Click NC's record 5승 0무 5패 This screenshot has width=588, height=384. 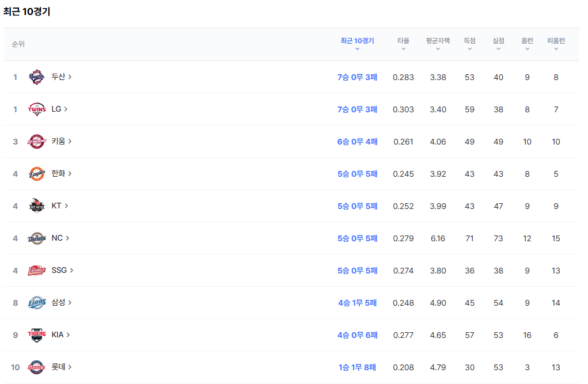[x=357, y=238]
